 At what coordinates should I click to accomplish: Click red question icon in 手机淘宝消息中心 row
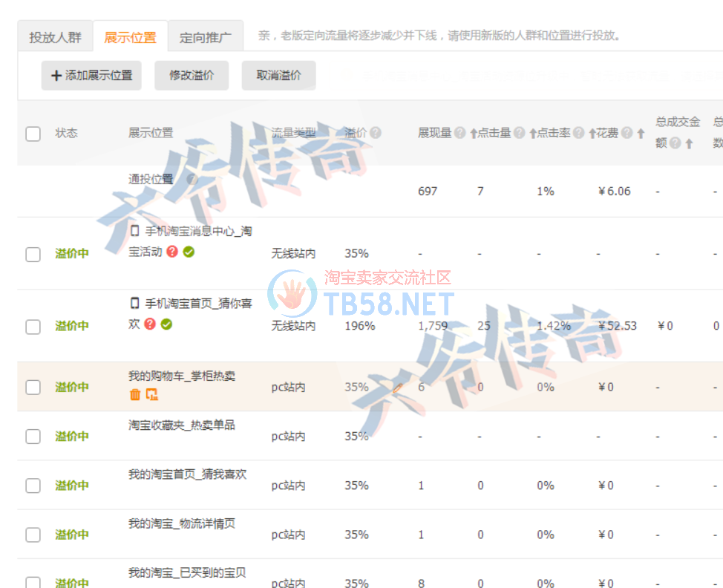(x=172, y=252)
